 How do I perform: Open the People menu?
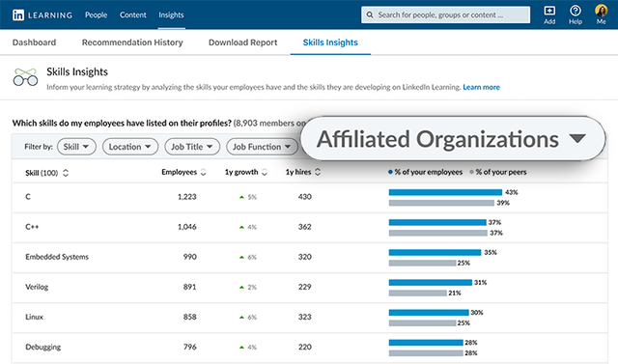coord(97,15)
